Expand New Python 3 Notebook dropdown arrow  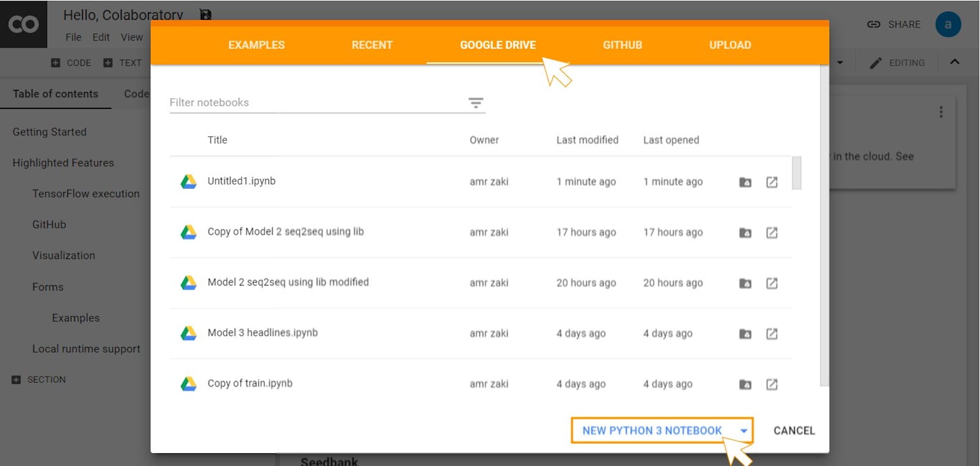pos(744,431)
